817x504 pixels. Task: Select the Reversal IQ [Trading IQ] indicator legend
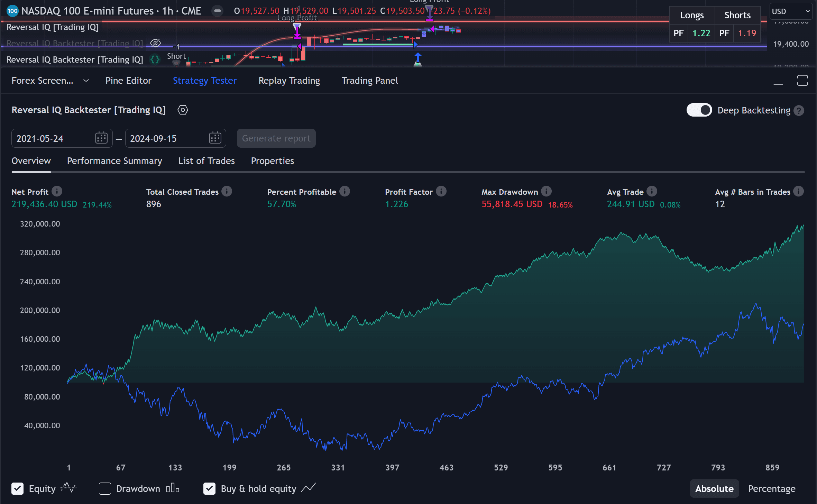tap(53, 27)
